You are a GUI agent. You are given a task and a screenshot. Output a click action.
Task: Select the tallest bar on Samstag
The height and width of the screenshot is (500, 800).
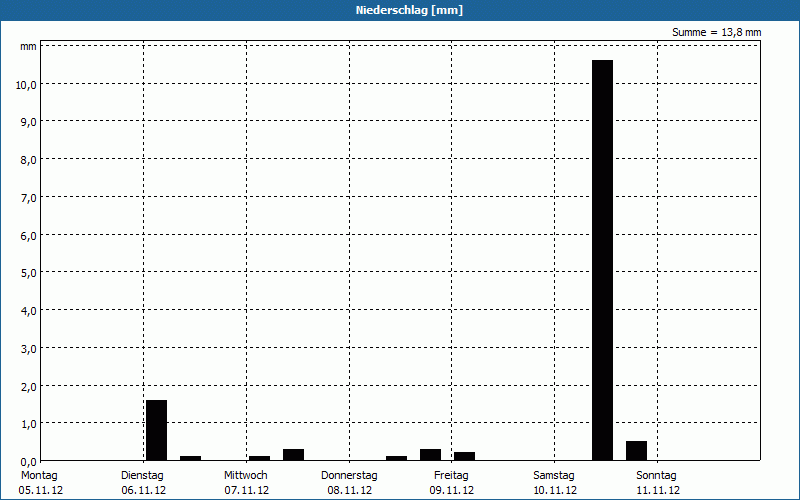tap(603, 260)
